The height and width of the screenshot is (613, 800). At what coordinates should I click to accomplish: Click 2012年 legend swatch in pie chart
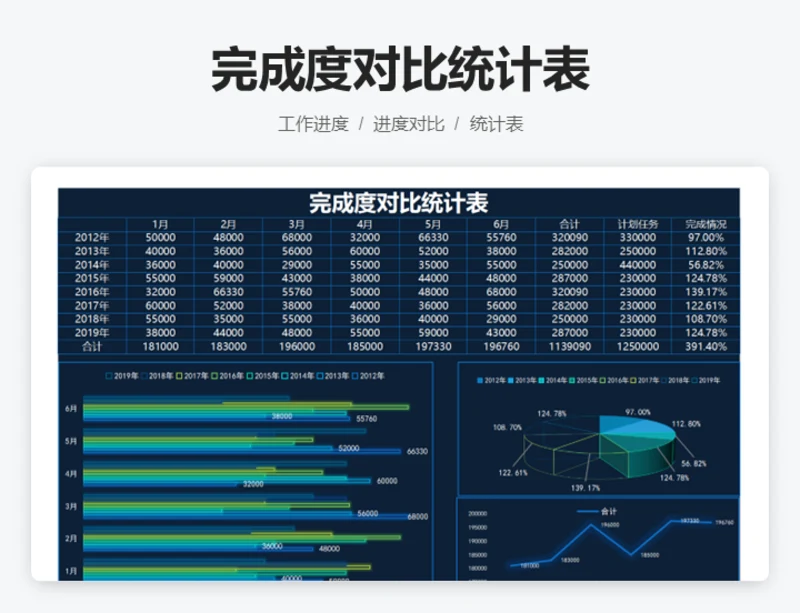[480, 381]
